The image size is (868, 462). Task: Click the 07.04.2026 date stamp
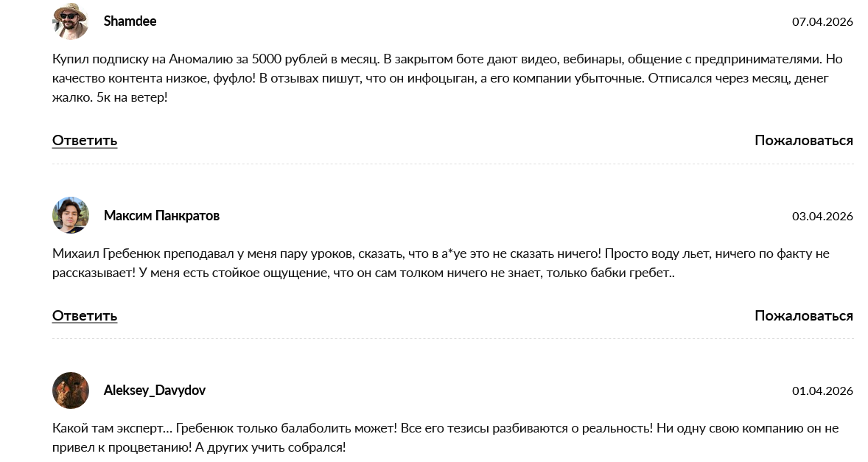click(x=822, y=22)
